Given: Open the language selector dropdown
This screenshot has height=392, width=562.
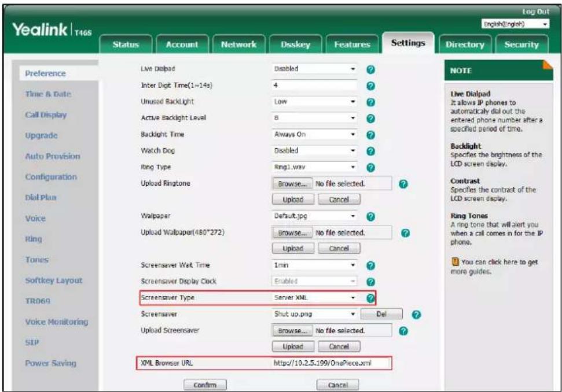Looking at the screenshot, I should [515, 24].
